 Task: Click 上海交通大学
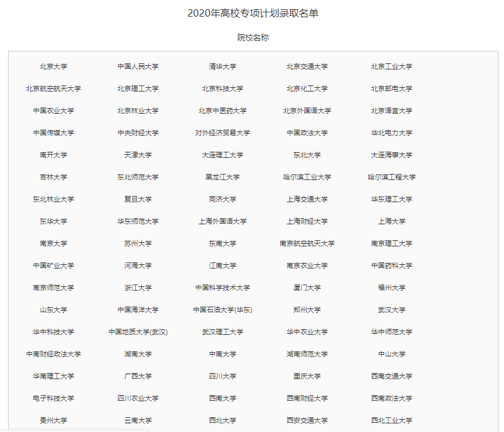pyautogui.click(x=307, y=199)
